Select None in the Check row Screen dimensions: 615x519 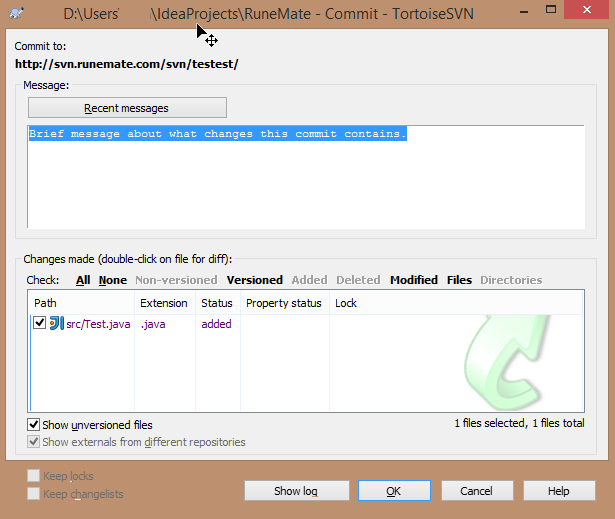113,280
